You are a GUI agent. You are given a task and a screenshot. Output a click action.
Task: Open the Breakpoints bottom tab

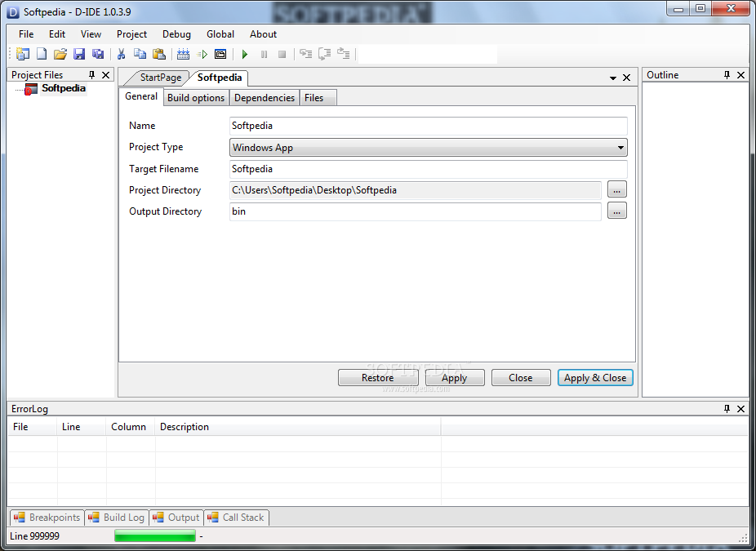[x=47, y=518]
